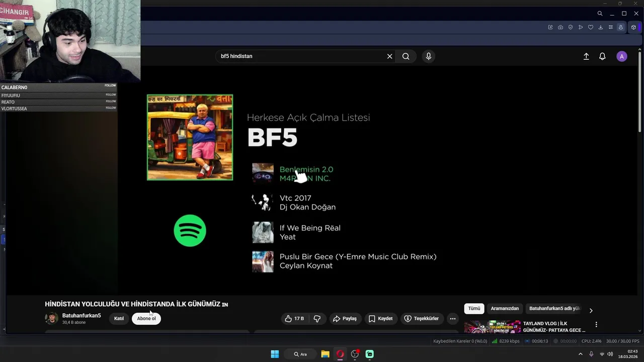Click the page scrollbar up arrow
644x362 pixels.
pos(640,49)
